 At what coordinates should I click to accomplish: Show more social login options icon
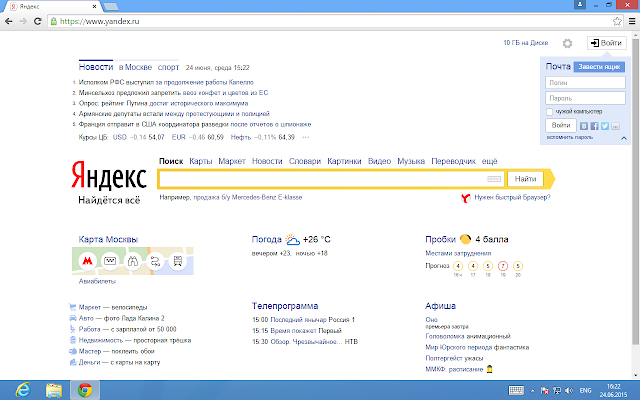click(616, 126)
